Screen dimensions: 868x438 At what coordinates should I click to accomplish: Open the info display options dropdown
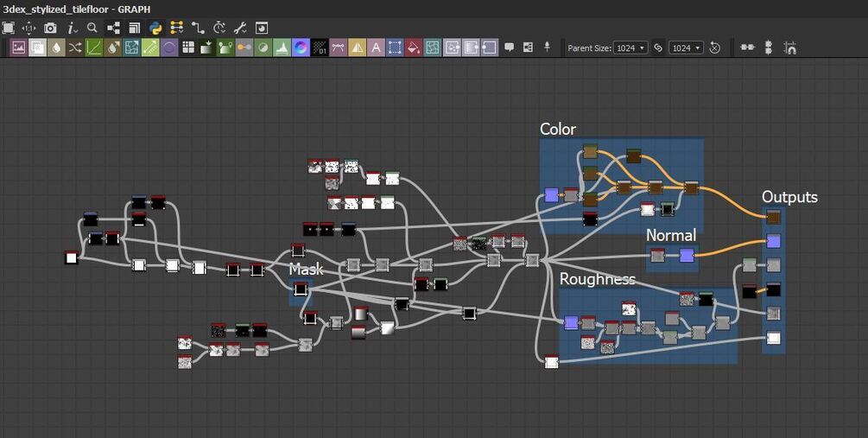(72, 29)
